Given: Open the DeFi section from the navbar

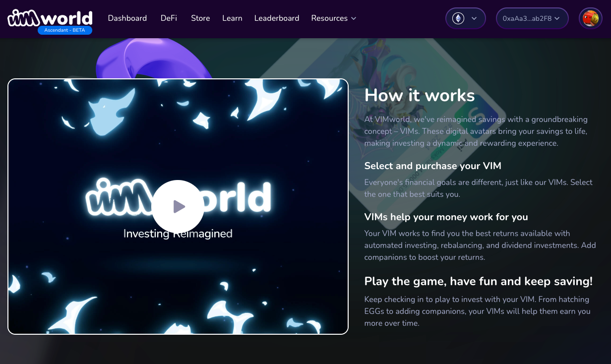Looking at the screenshot, I should point(169,18).
